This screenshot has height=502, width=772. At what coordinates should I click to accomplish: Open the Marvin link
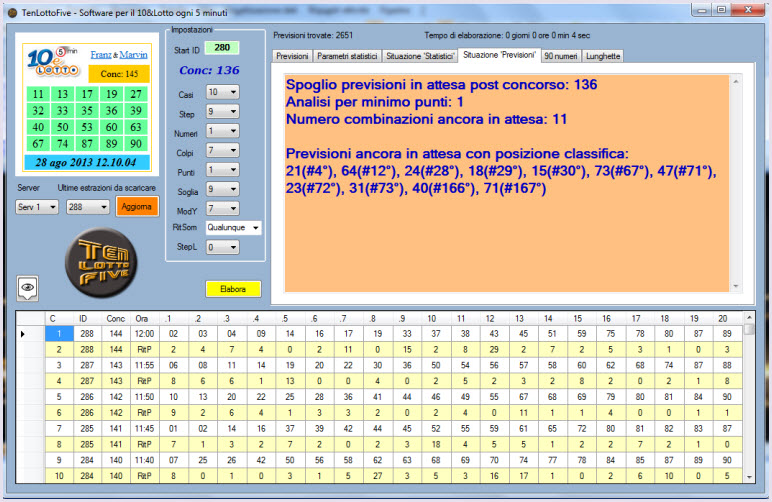pos(133,55)
